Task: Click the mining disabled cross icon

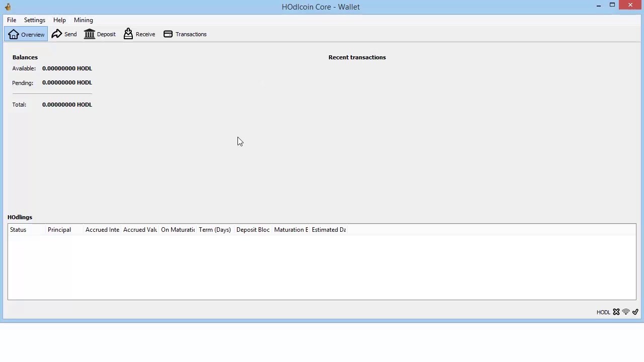Action: pyautogui.click(x=616, y=312)
